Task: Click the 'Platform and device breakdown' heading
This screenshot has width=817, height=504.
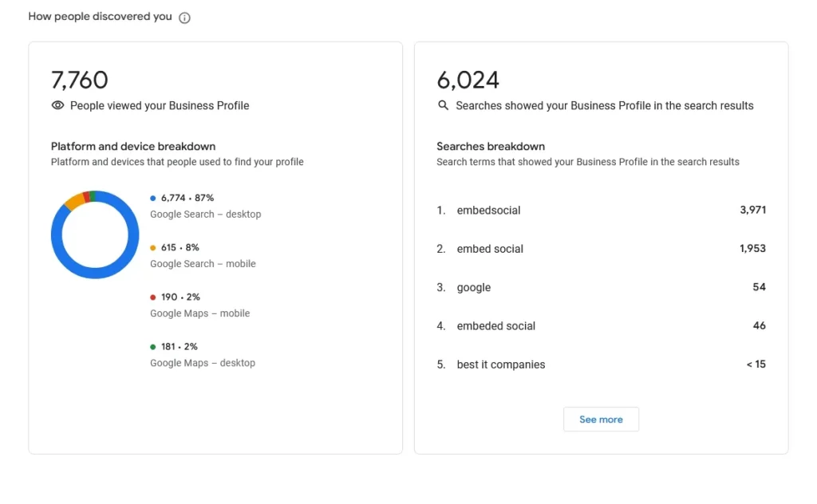Action: (x=133, y=147)
